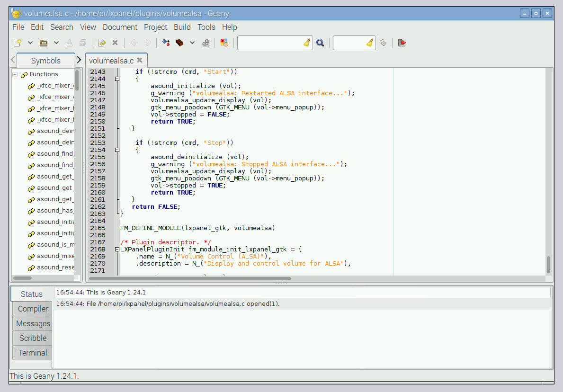563x392 pixels.
Task: Click the New file toolbar icon
Action: coord(18,43)
